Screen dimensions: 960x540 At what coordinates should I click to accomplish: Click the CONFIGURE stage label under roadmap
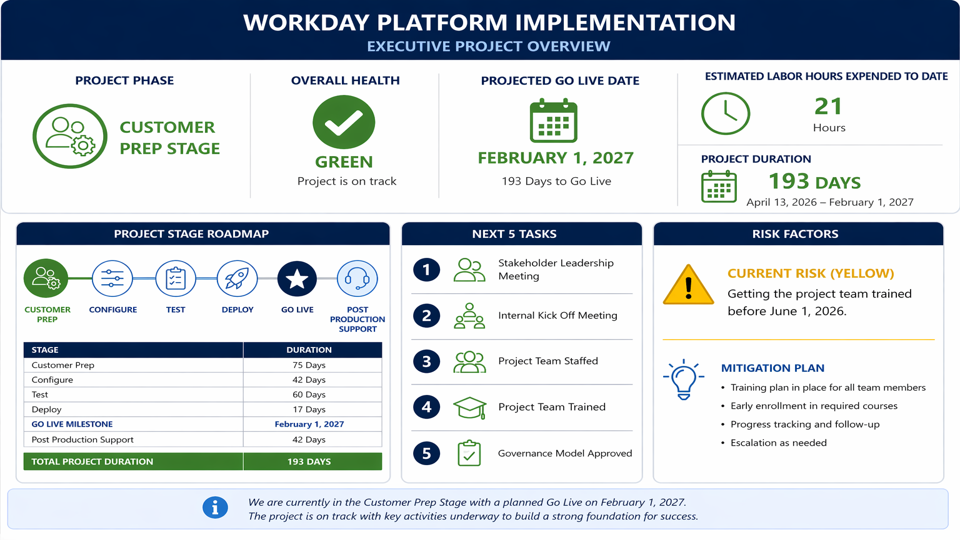(113, 310)
